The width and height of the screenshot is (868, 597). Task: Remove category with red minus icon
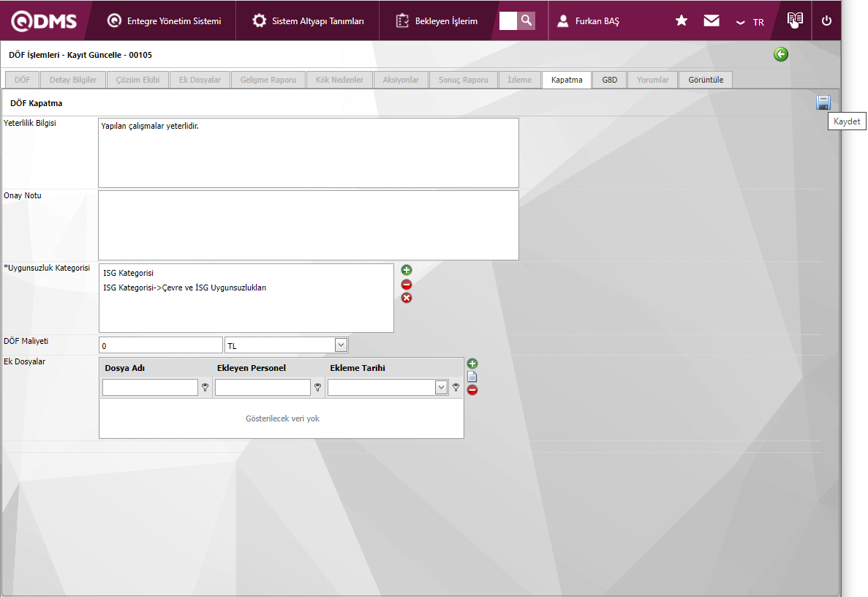pos(407,285)
